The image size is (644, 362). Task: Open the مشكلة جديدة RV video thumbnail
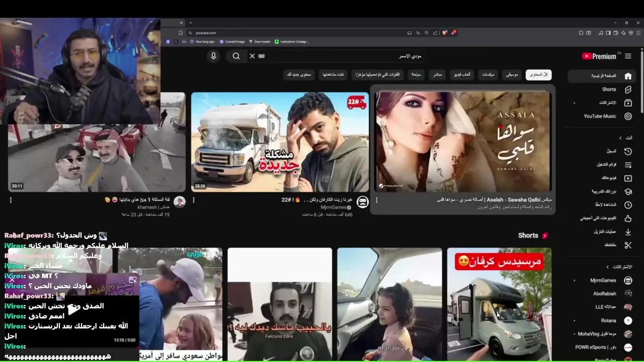(280, 142)
